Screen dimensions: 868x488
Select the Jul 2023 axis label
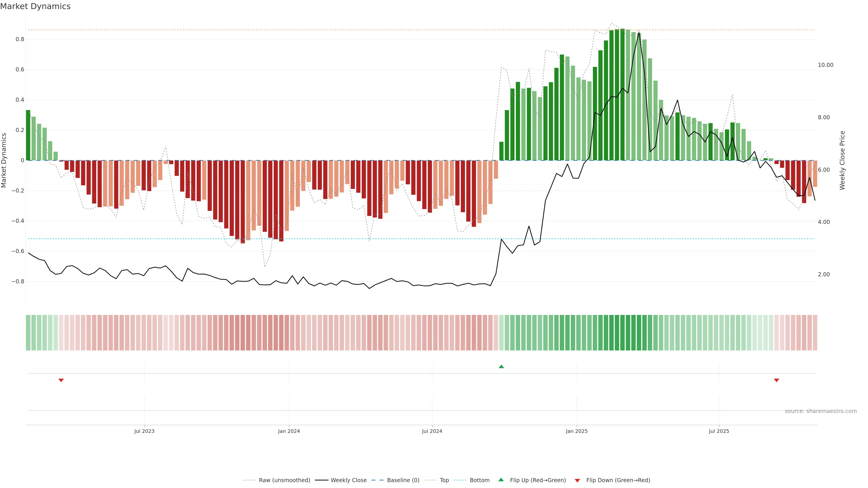144,431
